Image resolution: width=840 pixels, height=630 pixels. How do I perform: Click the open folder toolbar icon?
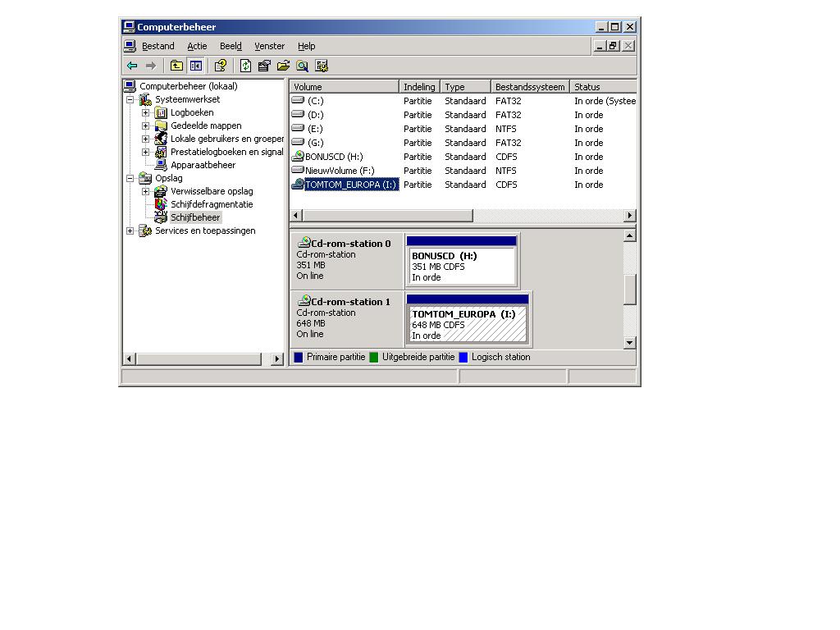(283, 66)
